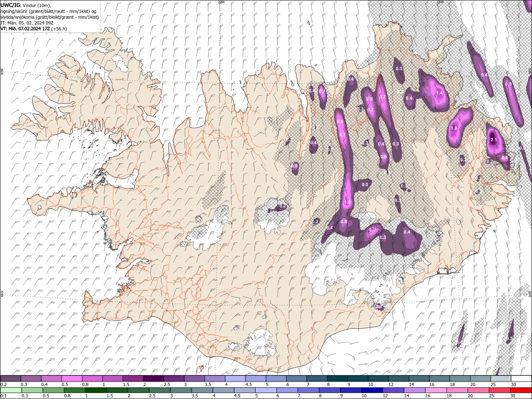Select the white swatch labeled 30 in upper scale
The height and width of the screenshot is (399, 532).
click(x=521, y=378)
